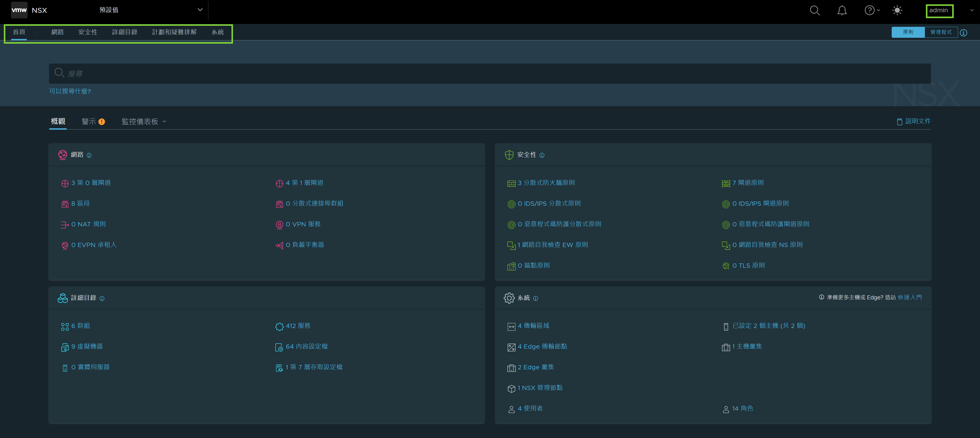Click the 網路自我檢查 EW 原則 icon
980x438 pixels.
511,246
